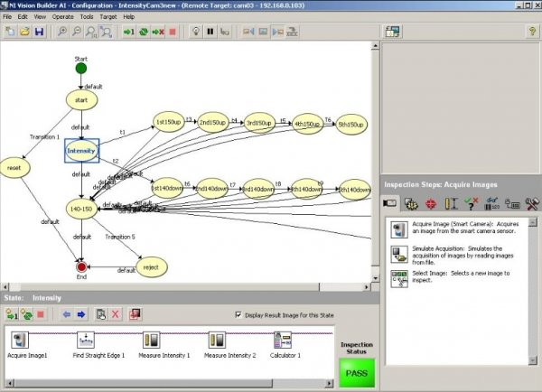Choose Simulate Acquisition from steps list

397,254
